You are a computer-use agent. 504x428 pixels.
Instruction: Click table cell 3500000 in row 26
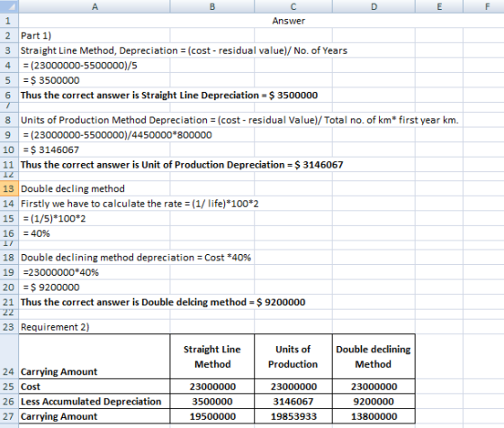pyautogui.click(x=212, y=401)
